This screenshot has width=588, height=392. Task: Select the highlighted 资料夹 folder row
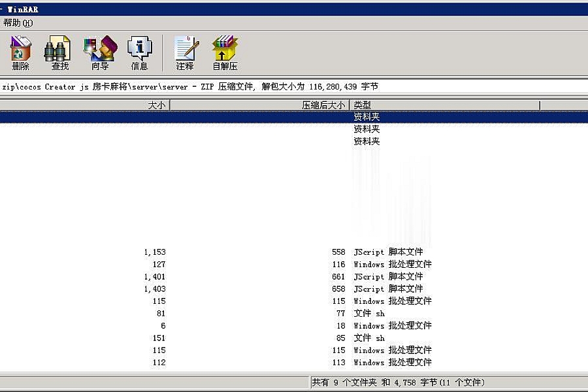point(294,117)
